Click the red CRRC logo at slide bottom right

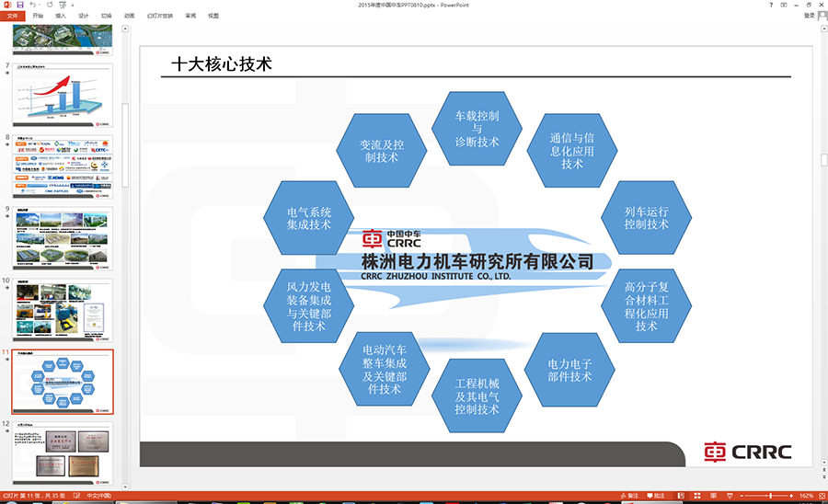tap(748, 452)
